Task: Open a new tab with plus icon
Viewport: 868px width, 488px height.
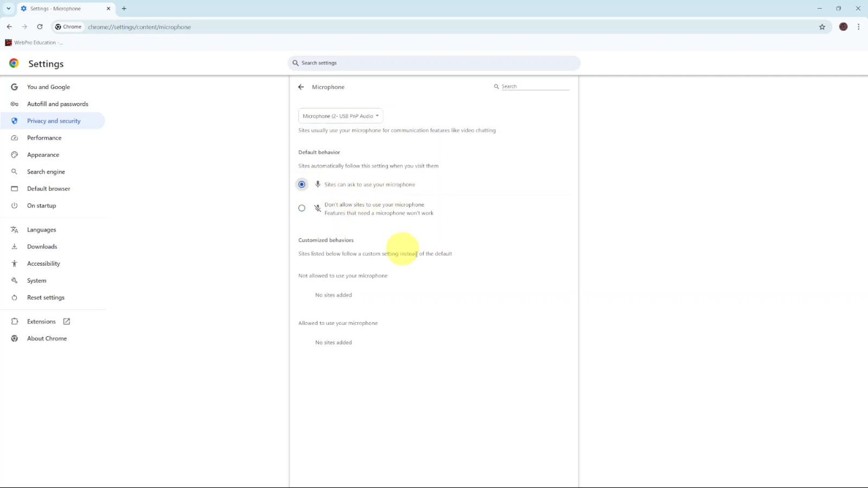Action: point(124,9)
